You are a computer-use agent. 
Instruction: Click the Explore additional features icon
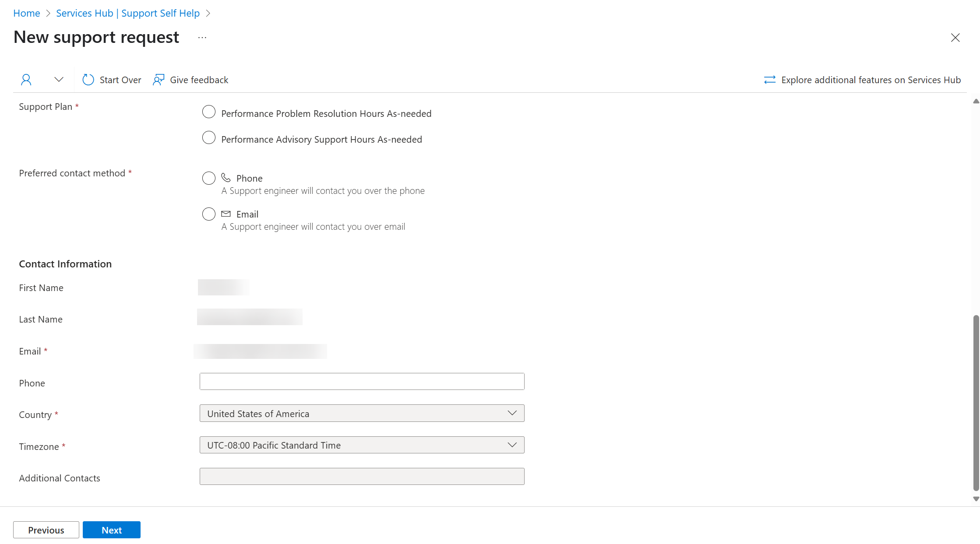pos(770,79)
